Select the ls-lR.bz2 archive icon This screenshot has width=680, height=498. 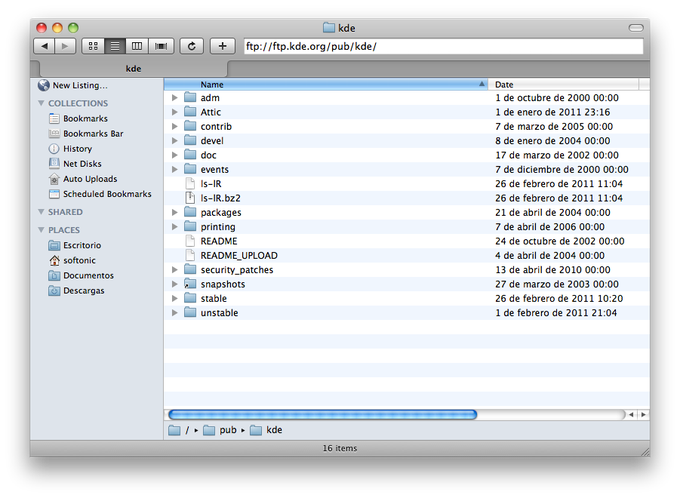pos(190,198)
